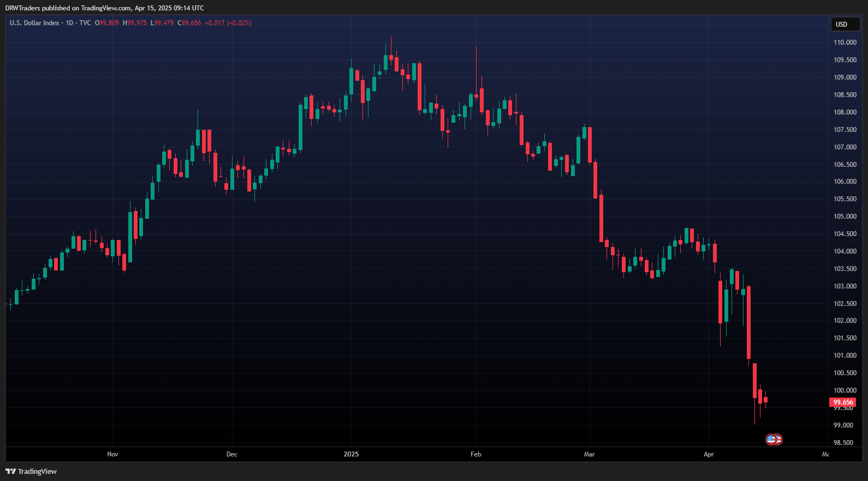Click the 99.000 price axis label
Image resolution: width=868 pixels, height=481 pixels.
[843, 425]
